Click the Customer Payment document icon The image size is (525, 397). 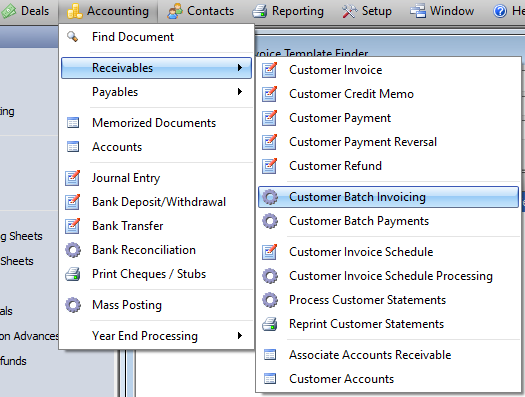(270, 118)
